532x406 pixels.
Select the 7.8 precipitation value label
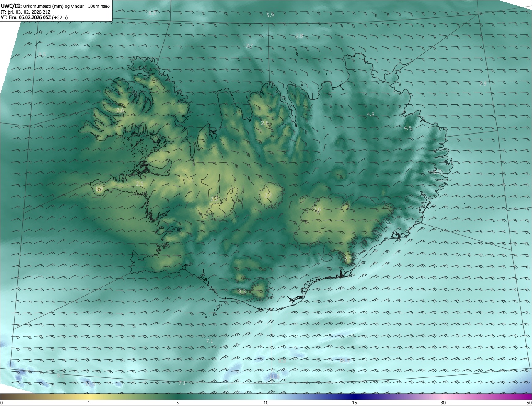(299, 36)
